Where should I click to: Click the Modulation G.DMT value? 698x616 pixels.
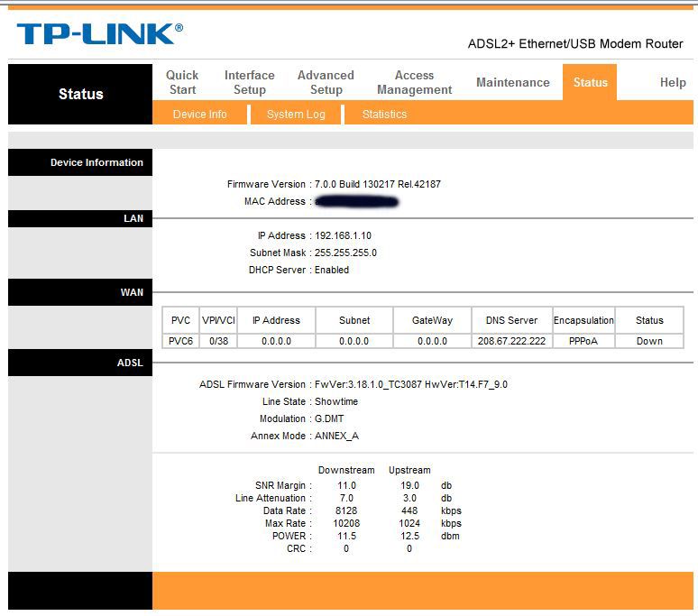[329, 418]
